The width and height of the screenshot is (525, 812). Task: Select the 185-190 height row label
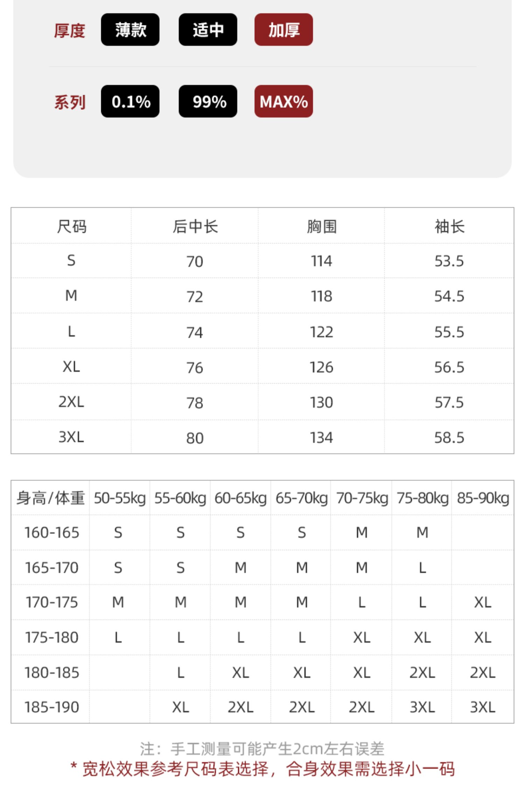tap(51, 707)
